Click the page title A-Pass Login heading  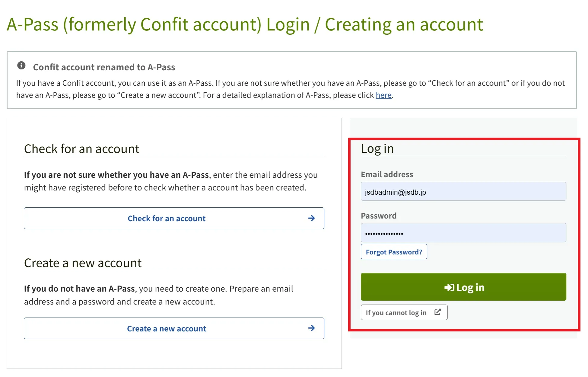[245, 24]
